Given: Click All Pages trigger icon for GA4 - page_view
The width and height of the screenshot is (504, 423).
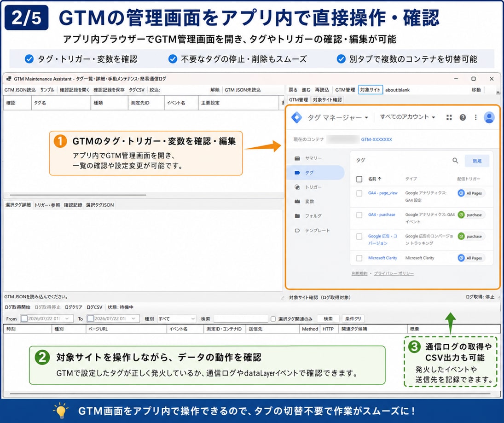Looking at the screenshot, I should (461, 193).
